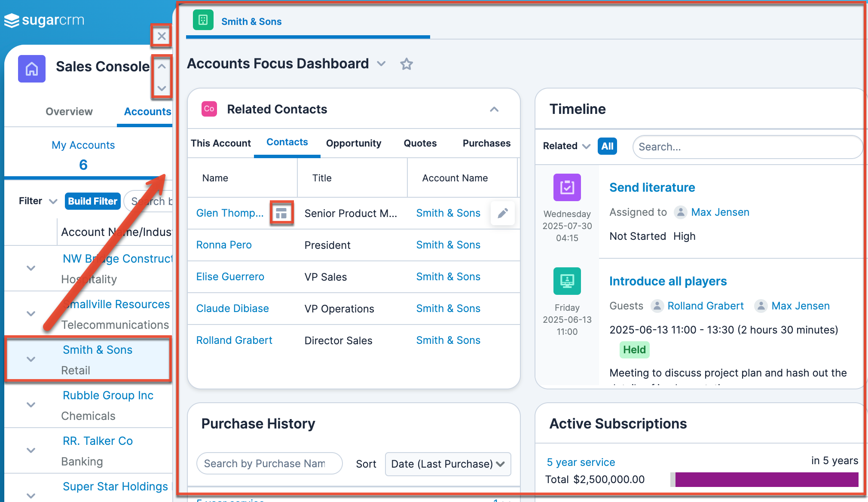Select the This Account tab in Related Contacts
Screen dimensions: 868x502
221,144
